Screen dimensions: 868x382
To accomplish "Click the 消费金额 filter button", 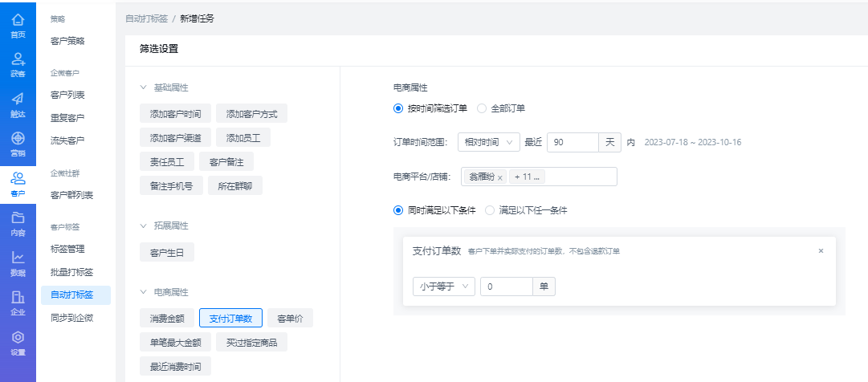I will point(167,319).
